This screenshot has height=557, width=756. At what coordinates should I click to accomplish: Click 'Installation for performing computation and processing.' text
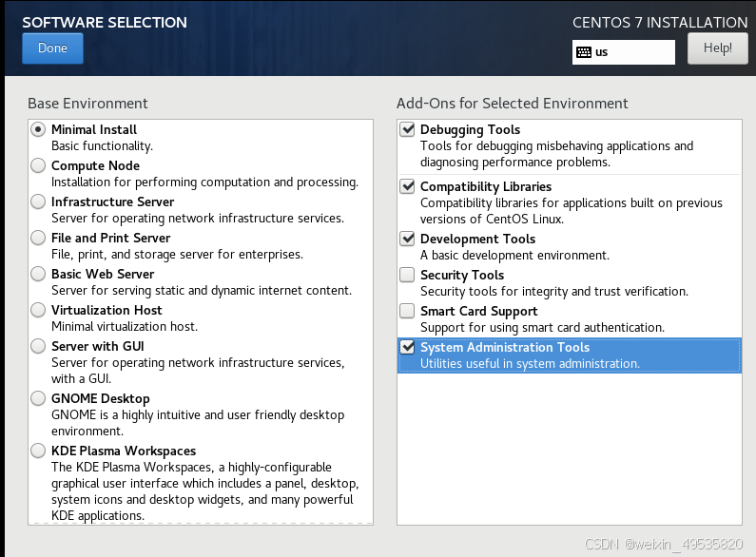(204, 182)
